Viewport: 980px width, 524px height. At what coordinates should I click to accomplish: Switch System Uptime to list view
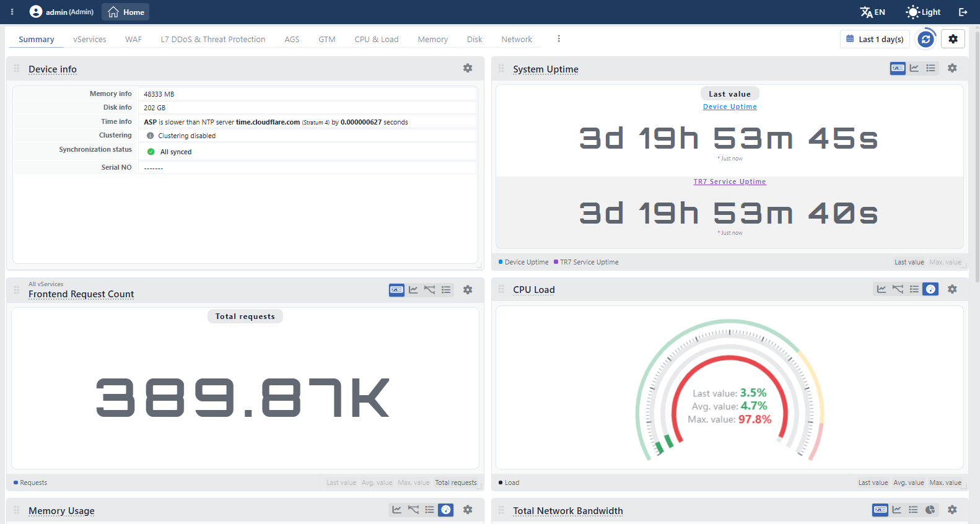(x=930, y=68)
